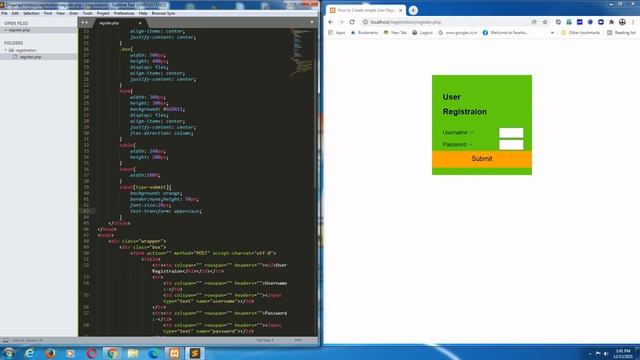The height and width of the screenshot is (360, 640).
Task: Reload the localhost page
Action: 352,22
